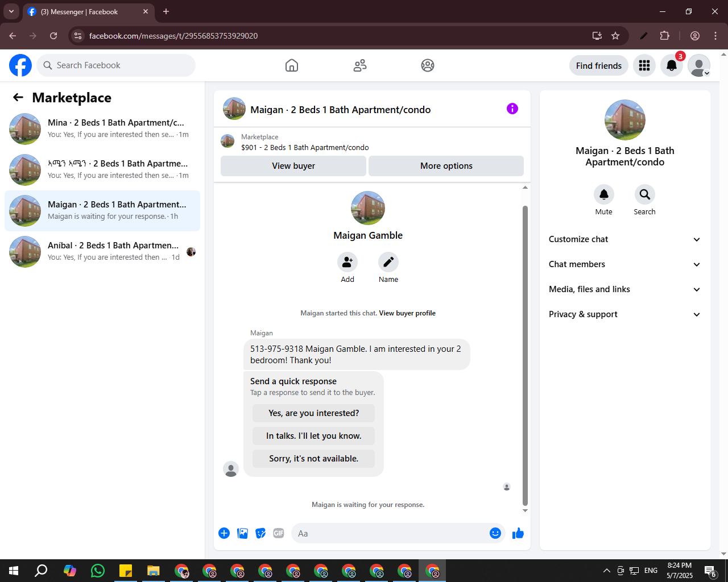Click Find friends button
Image resolution: width=728 pixels, height=582 pixels.
599,65
